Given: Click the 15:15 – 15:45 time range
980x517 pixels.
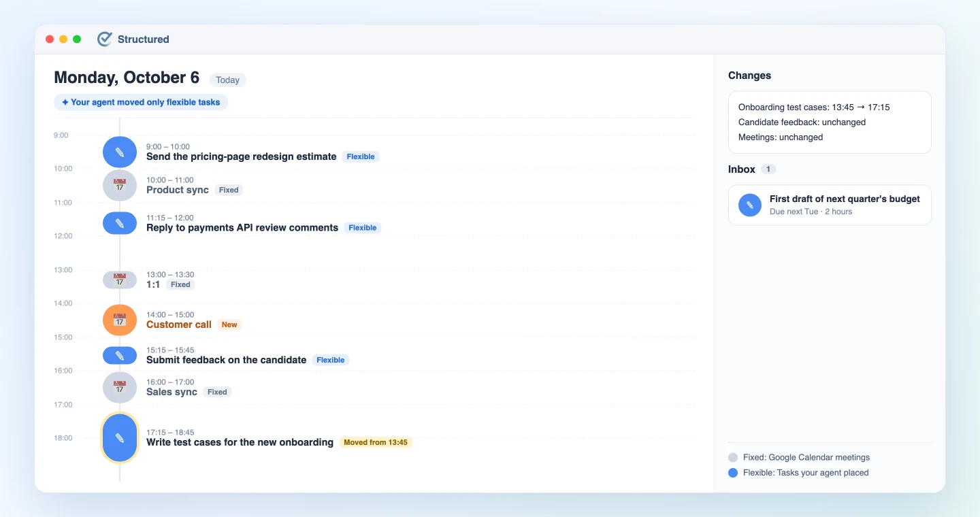Looking at the screenshot, I should click(170, 350).
